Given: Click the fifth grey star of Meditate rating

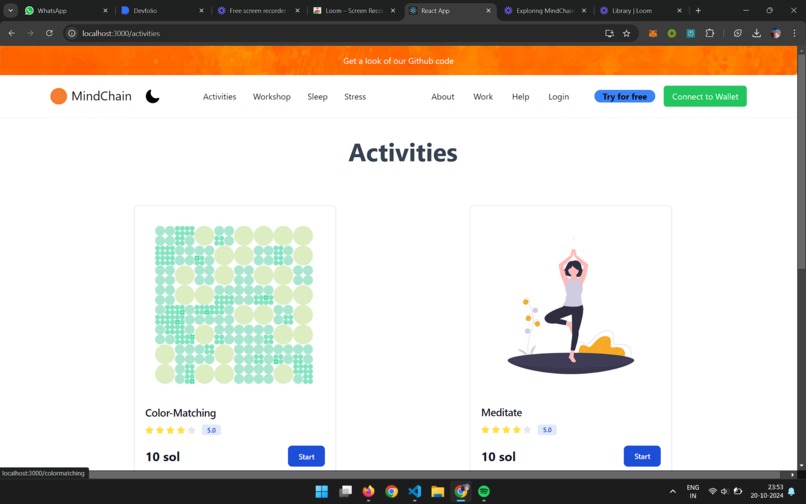Looking at the screenshot, I should (x=527, y=429).
